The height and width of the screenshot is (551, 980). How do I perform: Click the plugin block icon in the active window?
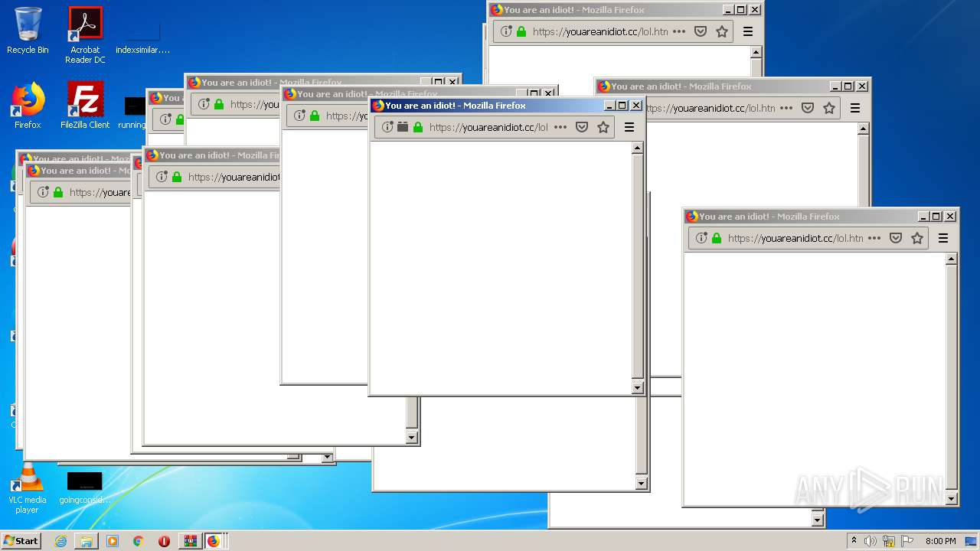403,127
